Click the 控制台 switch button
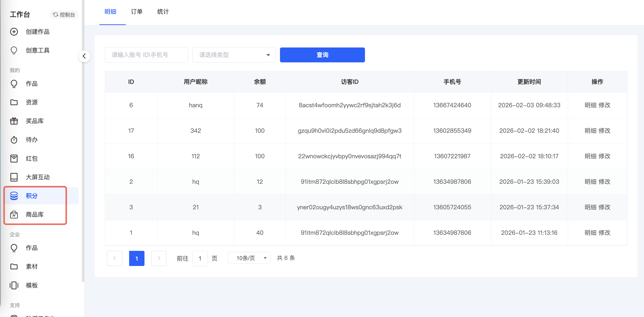The image size is (644, 317). 64,15
